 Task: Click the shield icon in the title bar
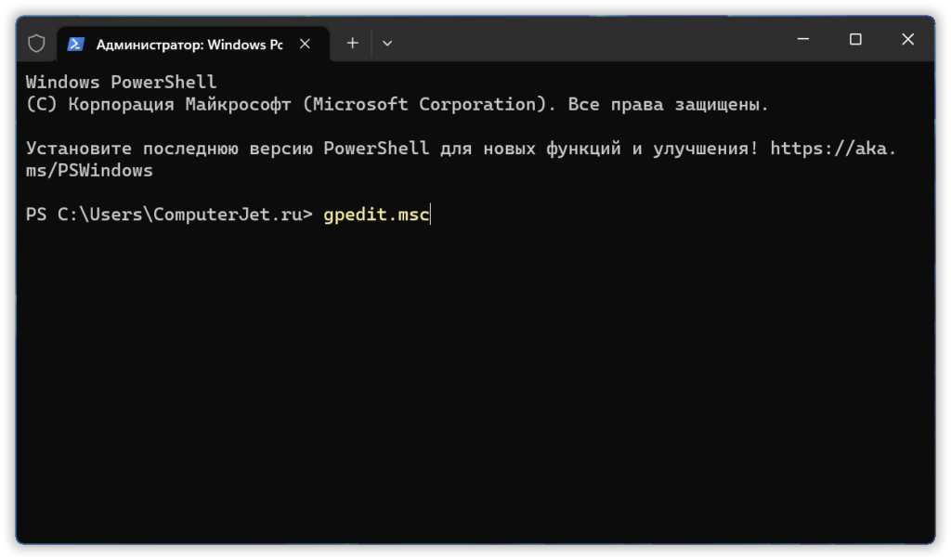(x=35, y=43)
